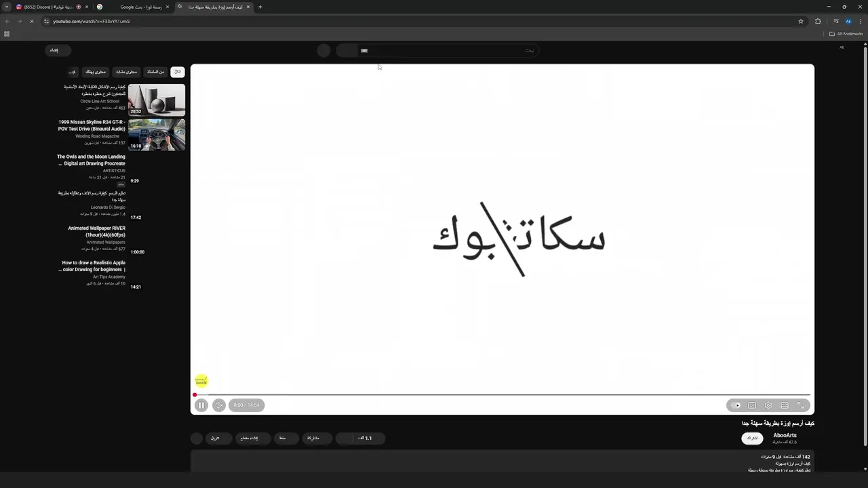Select the 'محتوى يهمّك' filter chip
Viewport: 868px width, 488px height.
[x=96, y=72]
